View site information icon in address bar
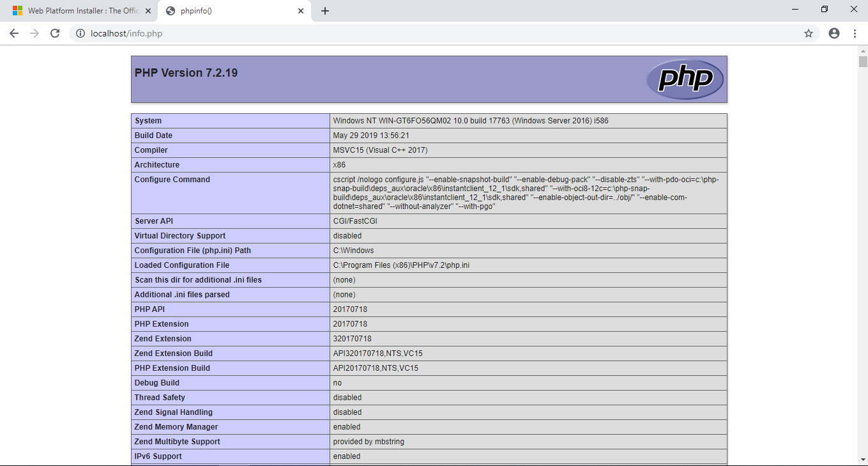Screen dimensions: 868x466 tap(80, 33)
